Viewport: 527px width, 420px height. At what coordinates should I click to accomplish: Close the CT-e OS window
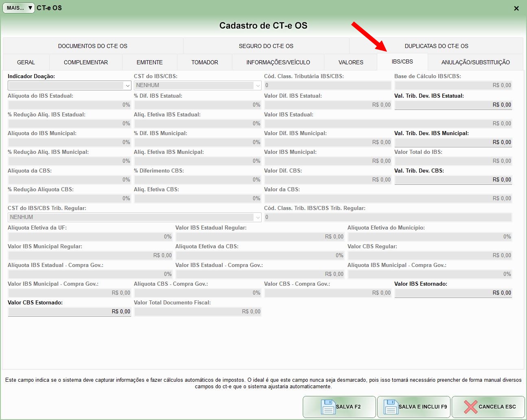point(516,8)
